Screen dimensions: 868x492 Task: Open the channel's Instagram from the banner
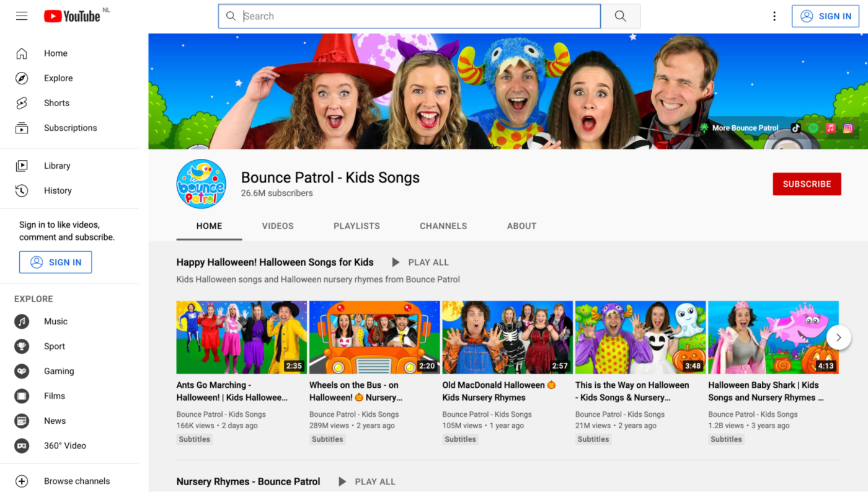pyautogui.click(x=848, y=128)
